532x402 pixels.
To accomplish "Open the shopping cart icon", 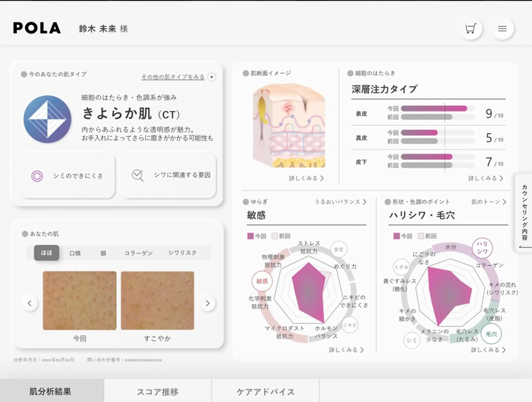I will tap(471, 28).
